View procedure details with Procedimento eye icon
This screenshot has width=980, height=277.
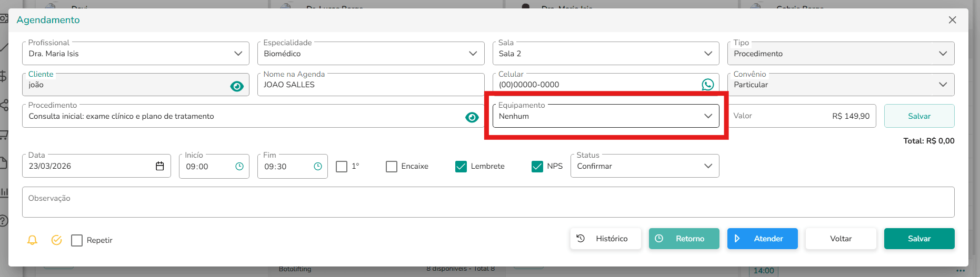click(x=472, y=117)
